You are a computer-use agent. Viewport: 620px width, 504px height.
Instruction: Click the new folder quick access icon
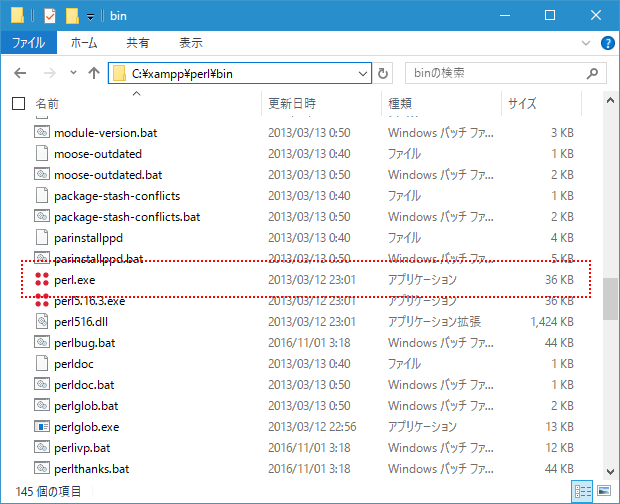[72, 16]
